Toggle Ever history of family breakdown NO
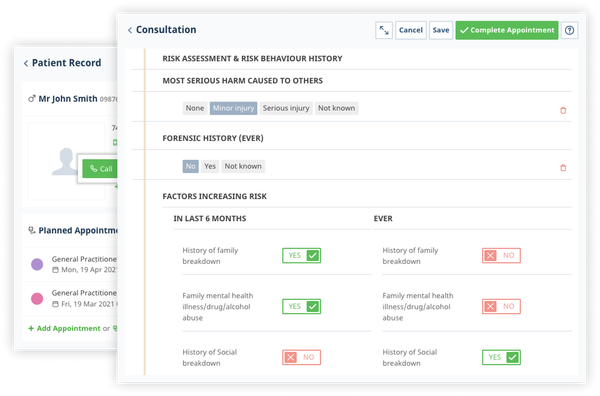The image size is (600, 396). (x=501, y=256)
